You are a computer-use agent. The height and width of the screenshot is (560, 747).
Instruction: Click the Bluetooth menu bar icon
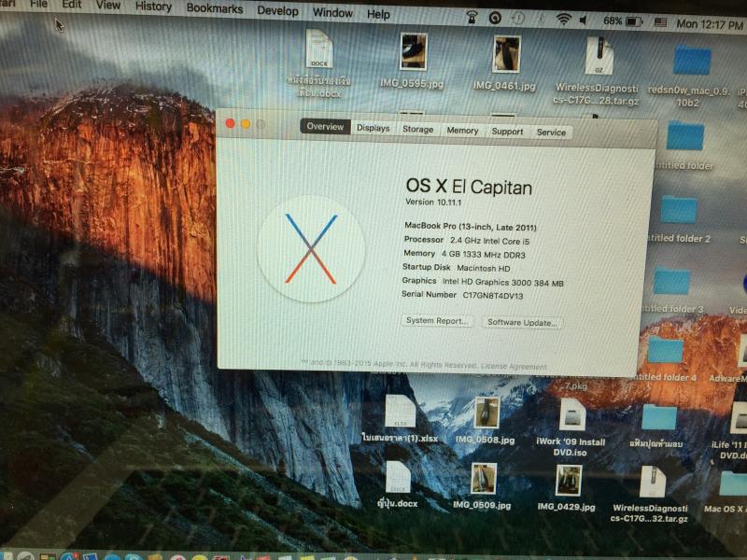click(x=542, y=19)
